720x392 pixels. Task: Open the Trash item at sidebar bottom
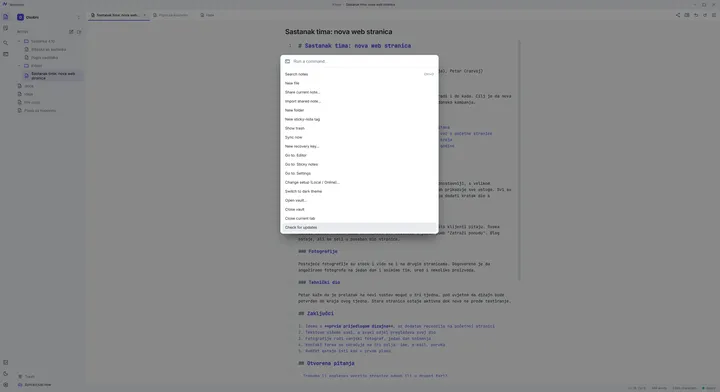click(26, 376)
